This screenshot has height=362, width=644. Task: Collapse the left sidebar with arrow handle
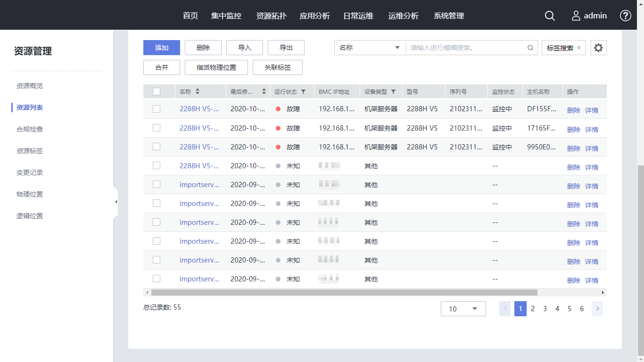pyautogui.click(x=116, y=202)
